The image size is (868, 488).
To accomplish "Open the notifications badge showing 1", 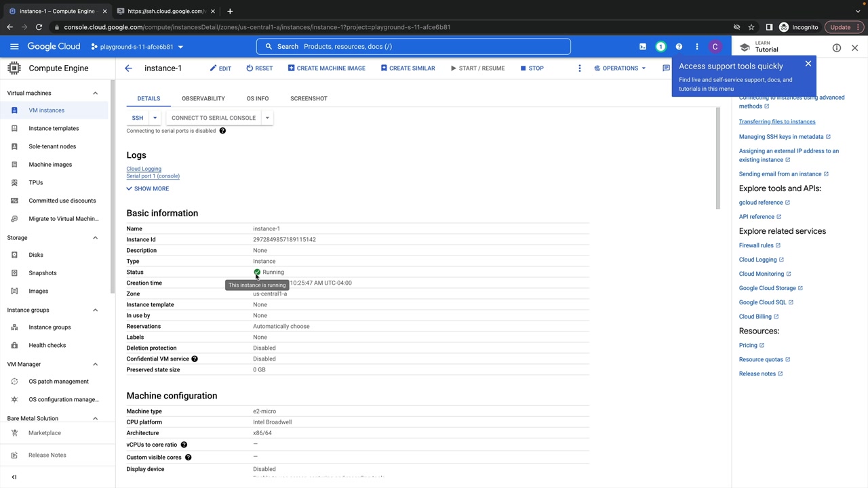I will [x=660, y=47].
